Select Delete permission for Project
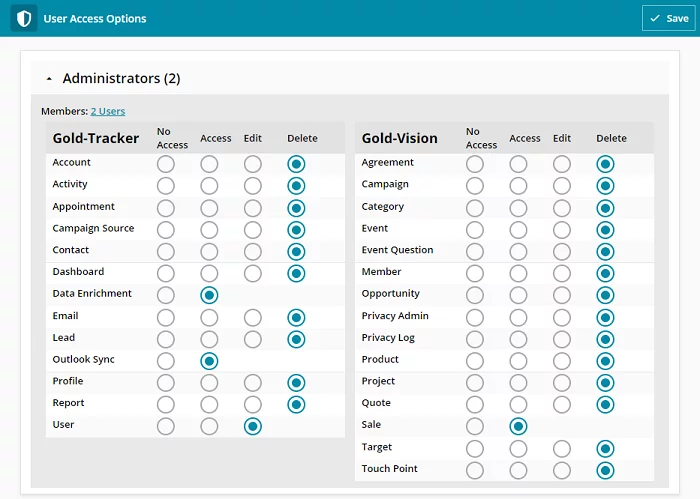This screenshot has width=700, height=499. pos(605,383)
